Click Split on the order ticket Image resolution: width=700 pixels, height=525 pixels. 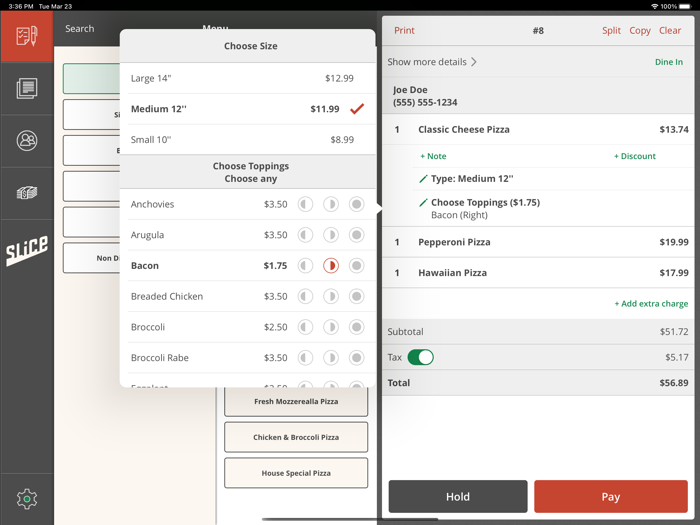pyautogui.click(x=611, y=30)
